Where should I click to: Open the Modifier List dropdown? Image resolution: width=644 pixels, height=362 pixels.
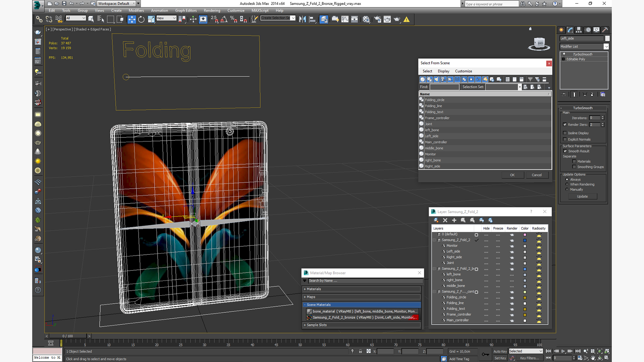(606, 47)
